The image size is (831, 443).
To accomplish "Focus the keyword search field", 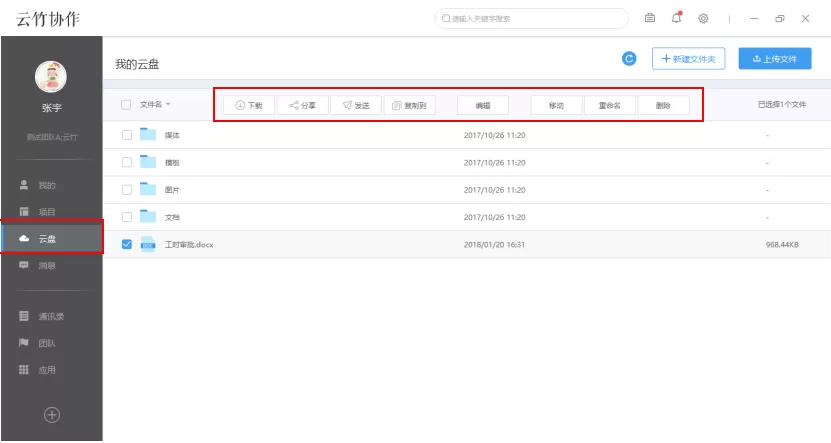I will pos(532,19).
